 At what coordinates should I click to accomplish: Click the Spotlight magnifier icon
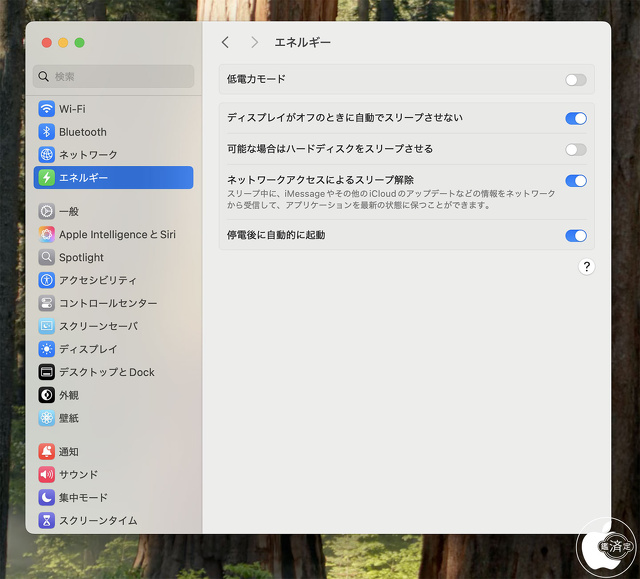tap(46, 257)
